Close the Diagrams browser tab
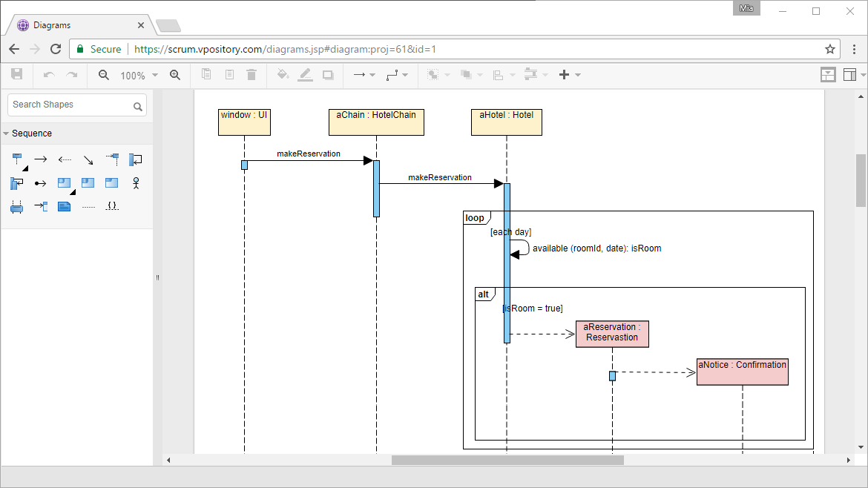868x488 pixels. click(141, 25)
